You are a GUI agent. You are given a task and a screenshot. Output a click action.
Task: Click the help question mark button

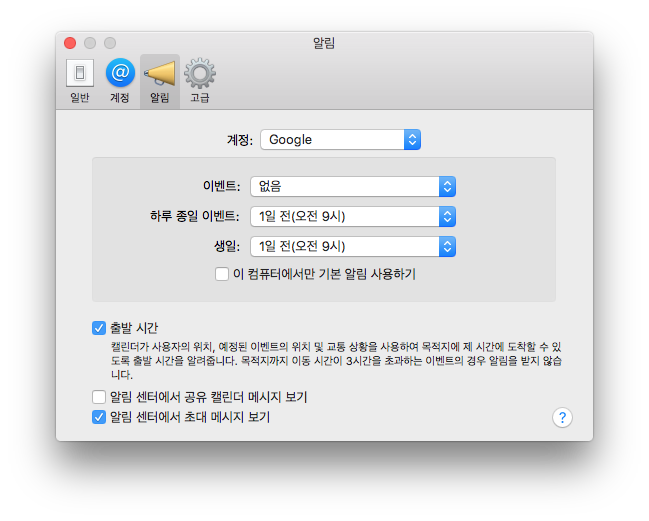click(x=562, y=418)
